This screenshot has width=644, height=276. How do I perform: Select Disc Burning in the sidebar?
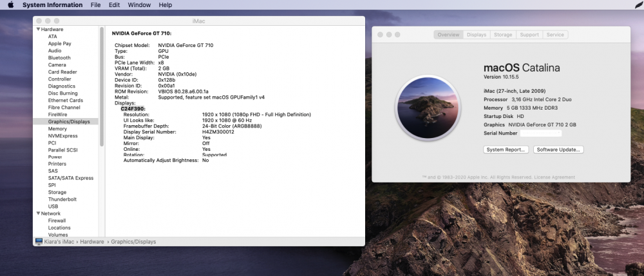point(63,94)
